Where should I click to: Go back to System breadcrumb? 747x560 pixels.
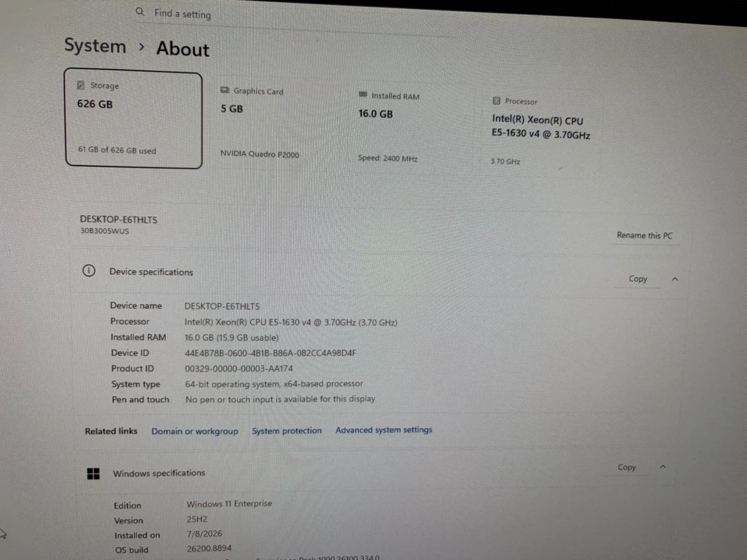(95, 46)
